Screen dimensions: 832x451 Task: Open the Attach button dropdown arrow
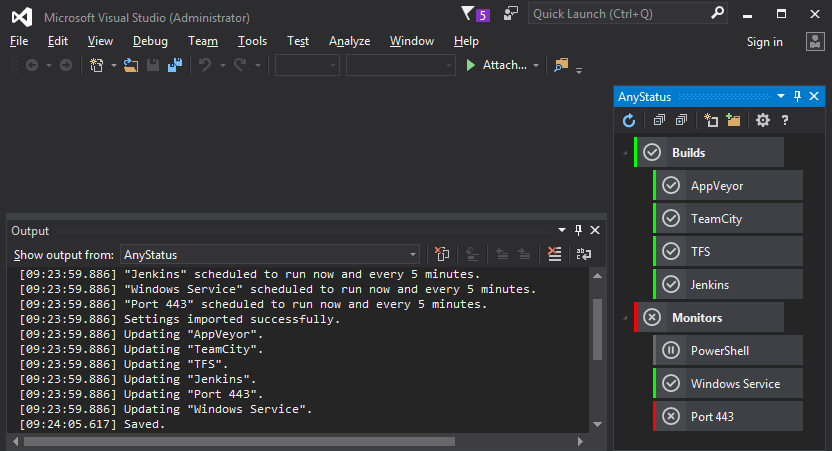536,65
